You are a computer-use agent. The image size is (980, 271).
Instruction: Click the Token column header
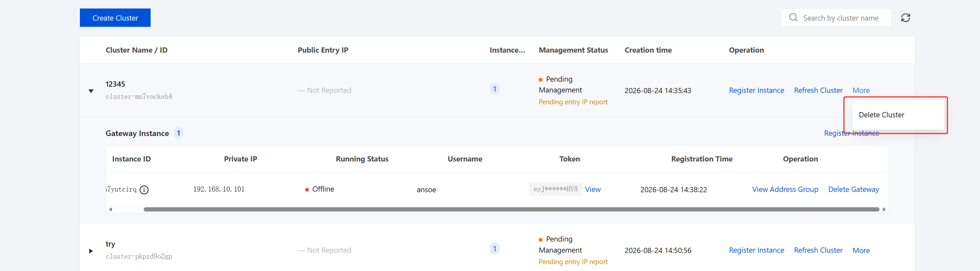coord(569,159)
